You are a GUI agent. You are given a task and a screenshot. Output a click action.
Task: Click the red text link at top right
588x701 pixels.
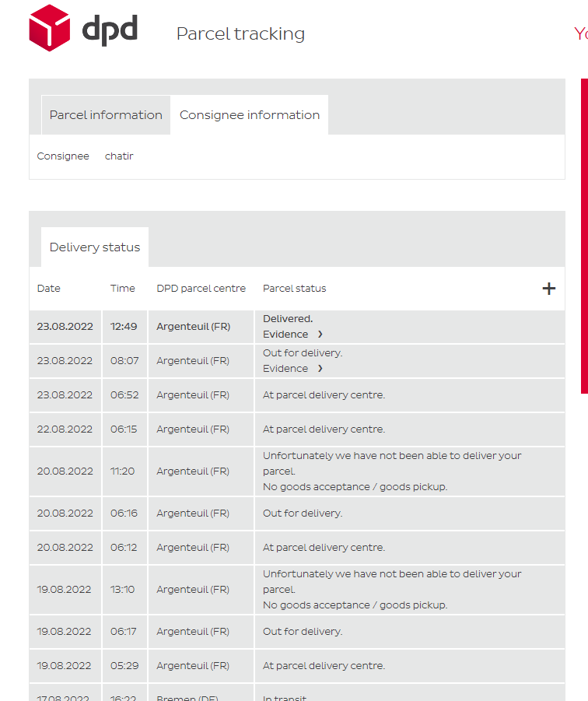[580, 34]
